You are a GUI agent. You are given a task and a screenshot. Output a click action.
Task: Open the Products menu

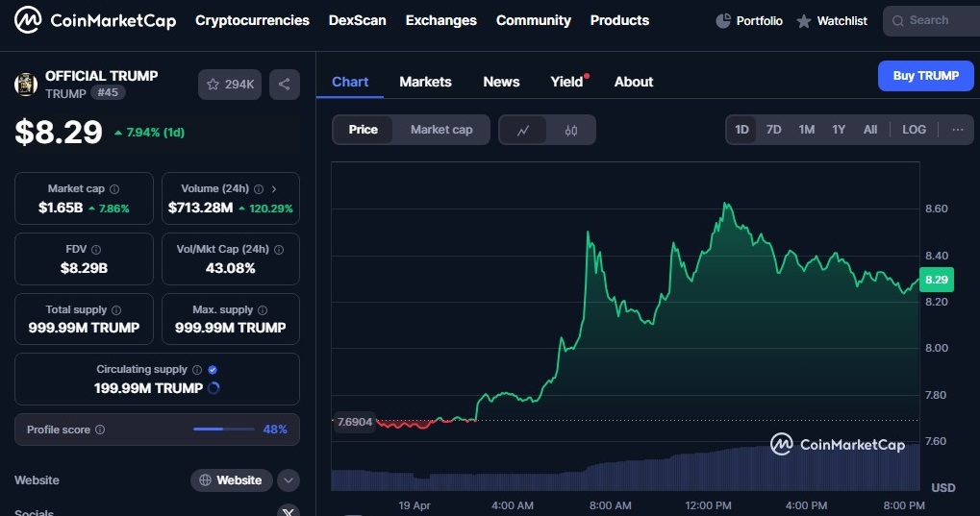pyautogui.click(x=620, y=20)
